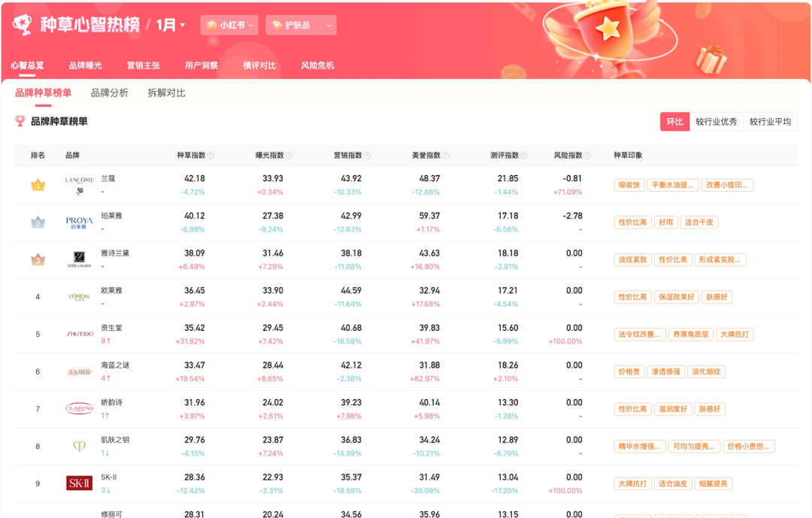The image size is (812, 518).
Task: Open the 护肤品 category dropdown
Action: coord(301,25)
